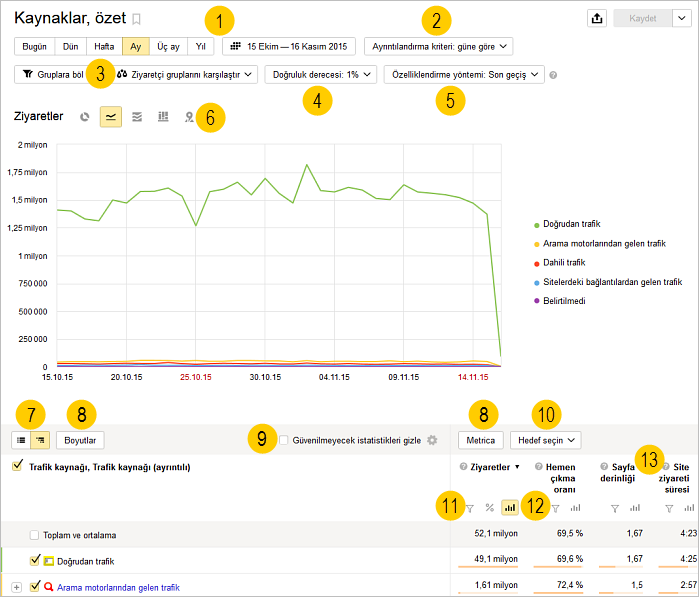Click 25.10.15 date on chart axis
699x597 pixels.
pyautogui.click(x=196, y=377)
